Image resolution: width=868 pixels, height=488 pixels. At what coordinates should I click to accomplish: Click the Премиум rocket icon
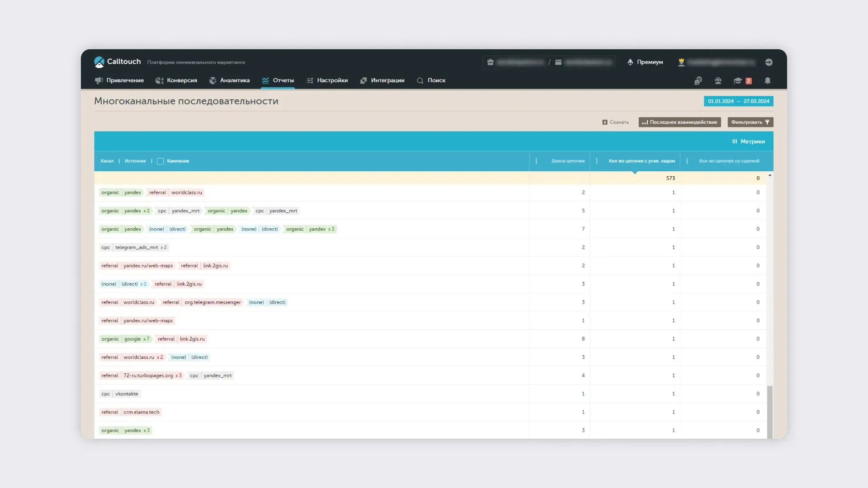(x=630, y=62)
